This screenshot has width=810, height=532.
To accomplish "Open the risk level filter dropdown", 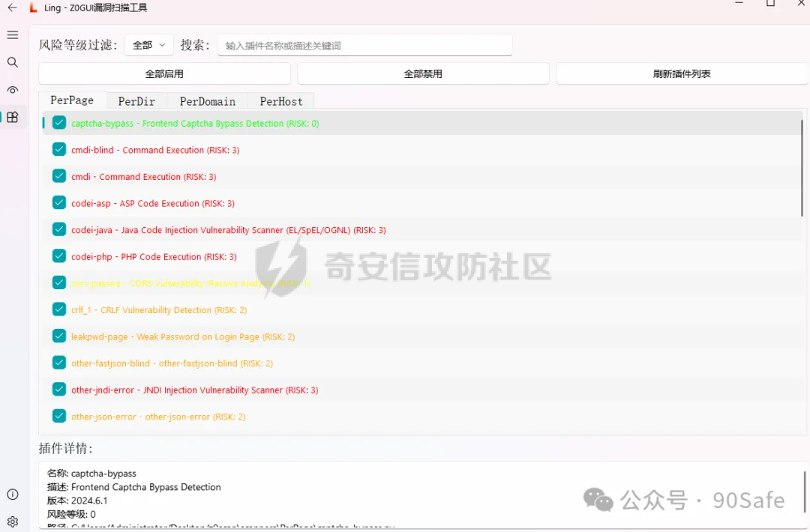I will pos(149,46).
